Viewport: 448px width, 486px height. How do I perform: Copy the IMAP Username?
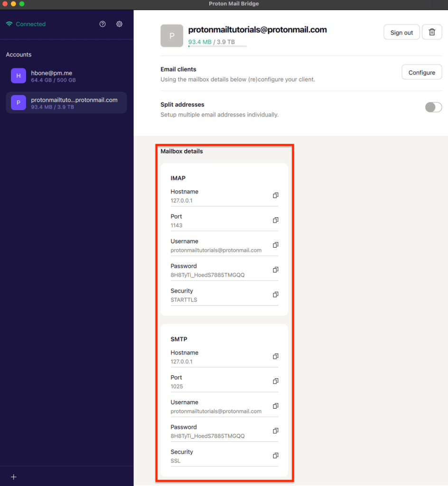(275, 245)
